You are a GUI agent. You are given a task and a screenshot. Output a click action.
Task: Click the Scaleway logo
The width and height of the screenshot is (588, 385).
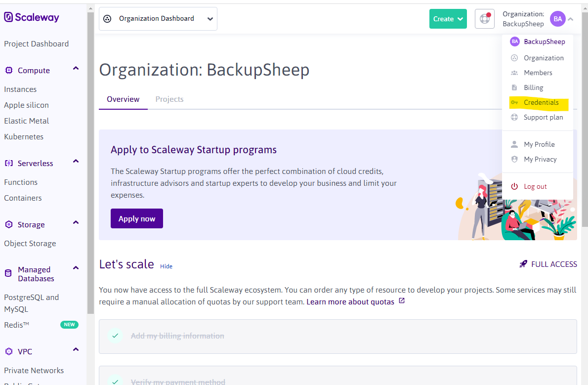point(32,17)
